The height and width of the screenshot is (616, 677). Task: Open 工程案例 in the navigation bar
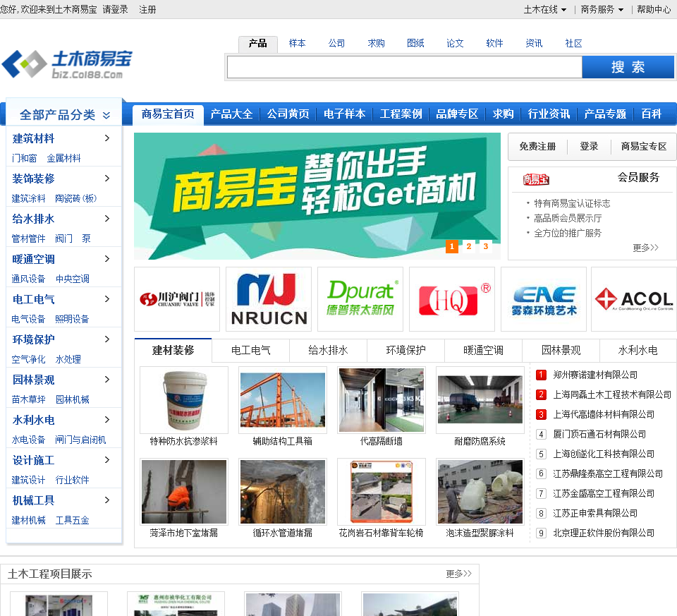click(401, 114)
